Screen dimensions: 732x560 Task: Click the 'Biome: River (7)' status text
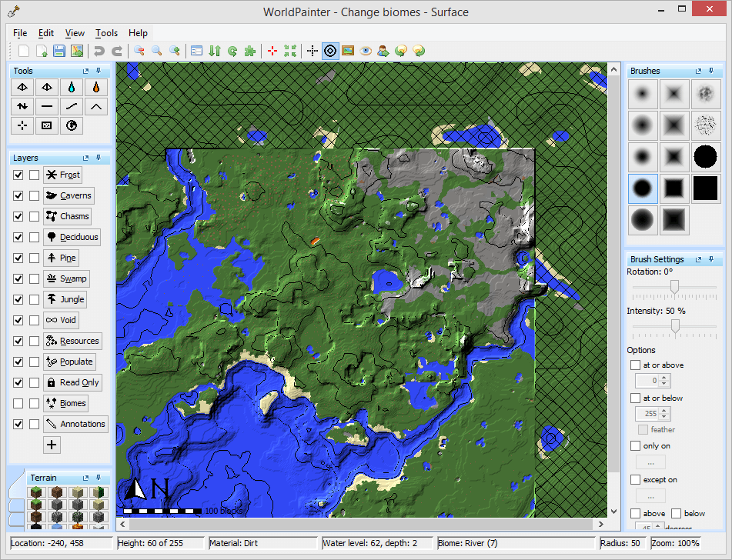467,543
